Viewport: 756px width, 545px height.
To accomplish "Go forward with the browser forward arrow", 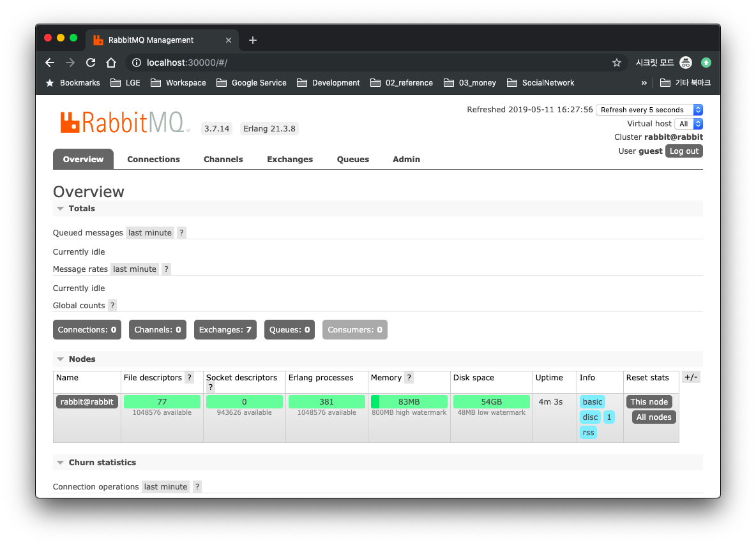I will 70,63.
